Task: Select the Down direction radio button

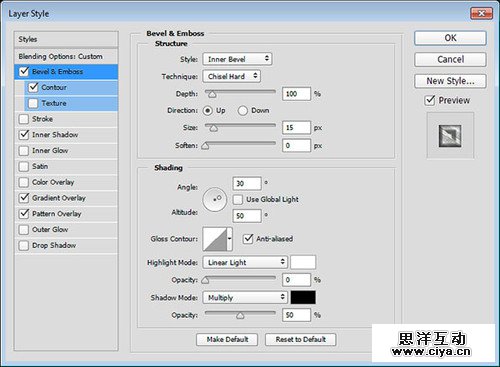Action: [243, 110]
